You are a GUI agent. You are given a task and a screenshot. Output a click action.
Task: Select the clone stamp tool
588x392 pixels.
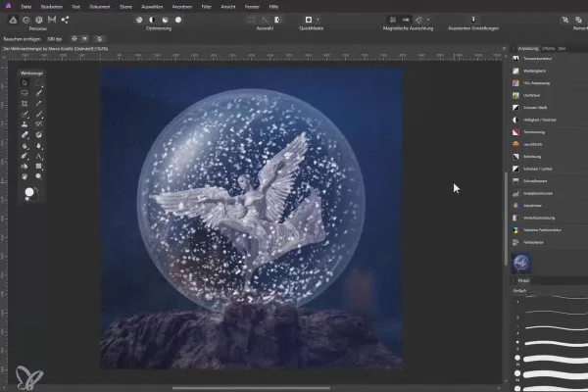(24, 124)
